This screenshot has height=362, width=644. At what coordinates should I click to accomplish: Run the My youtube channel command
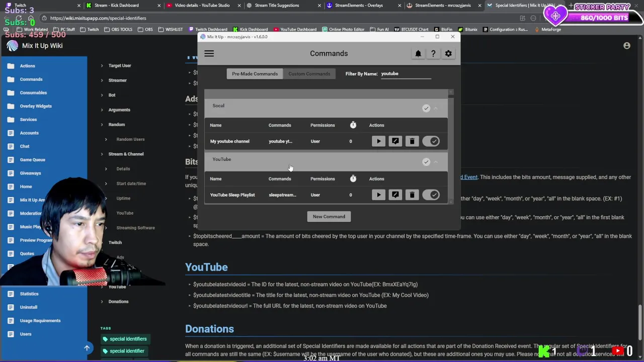click(x=378, y=141)
